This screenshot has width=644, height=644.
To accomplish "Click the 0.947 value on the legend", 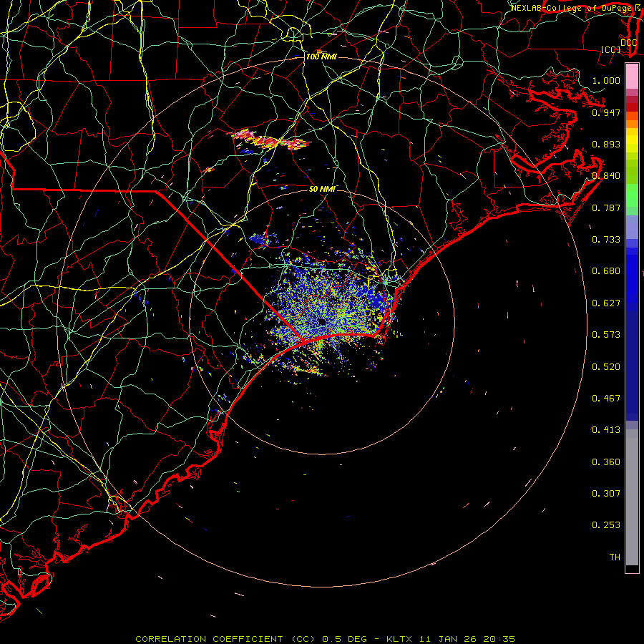I will (606, 112).
